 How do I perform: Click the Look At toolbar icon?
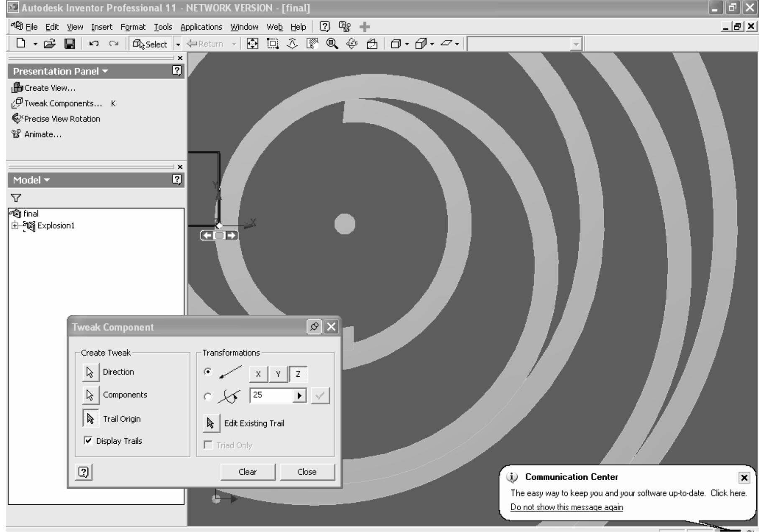(372, 43)
